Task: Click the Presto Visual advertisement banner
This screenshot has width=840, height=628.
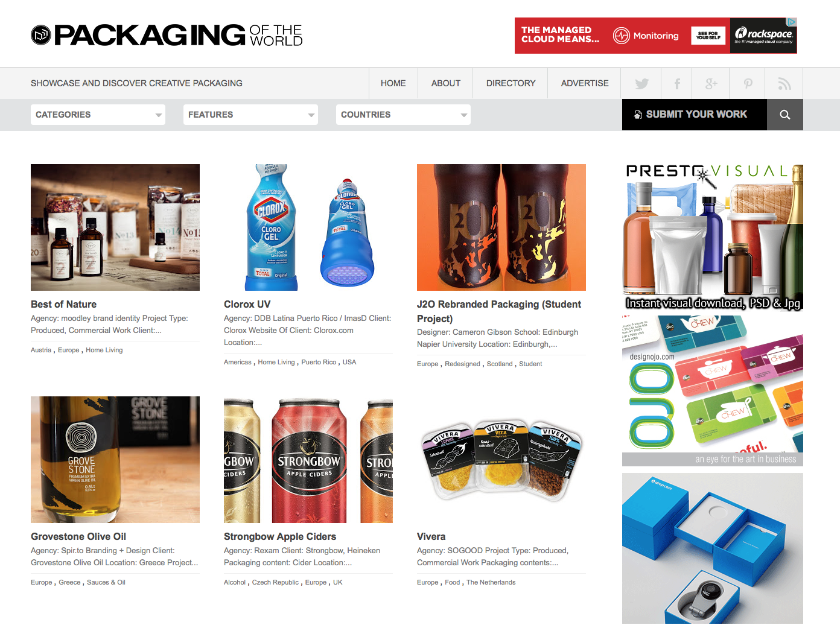Action: pos(713,236)
